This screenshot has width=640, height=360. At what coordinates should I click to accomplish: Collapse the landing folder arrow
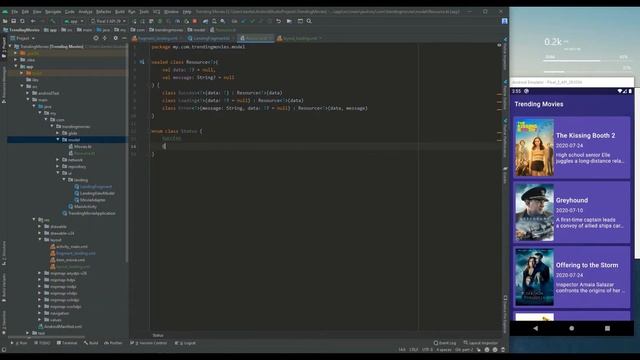64,180
